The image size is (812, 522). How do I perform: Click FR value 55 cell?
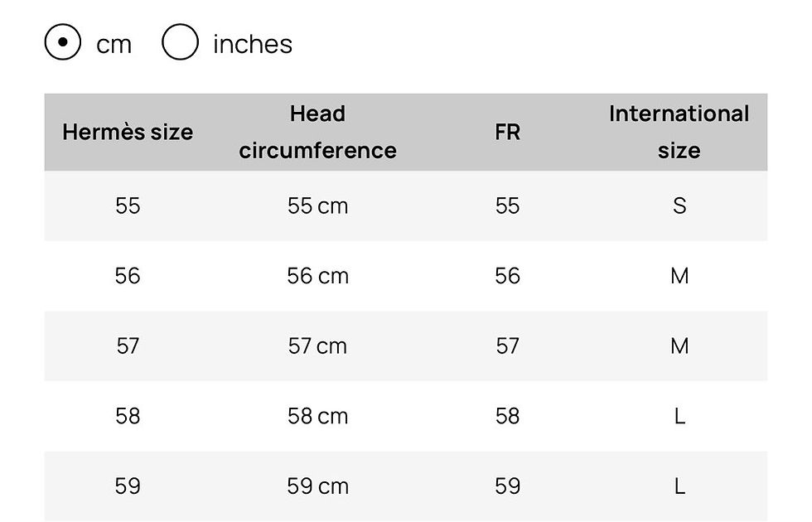507,206
